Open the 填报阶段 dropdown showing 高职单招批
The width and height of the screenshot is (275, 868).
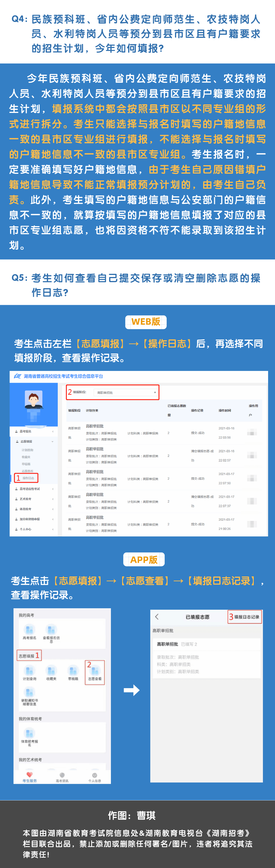[125, 392]
